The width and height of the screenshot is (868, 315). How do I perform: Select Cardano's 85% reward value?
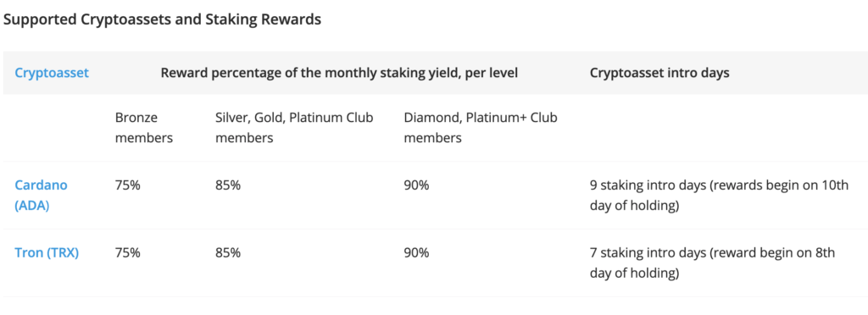point(228,185)
